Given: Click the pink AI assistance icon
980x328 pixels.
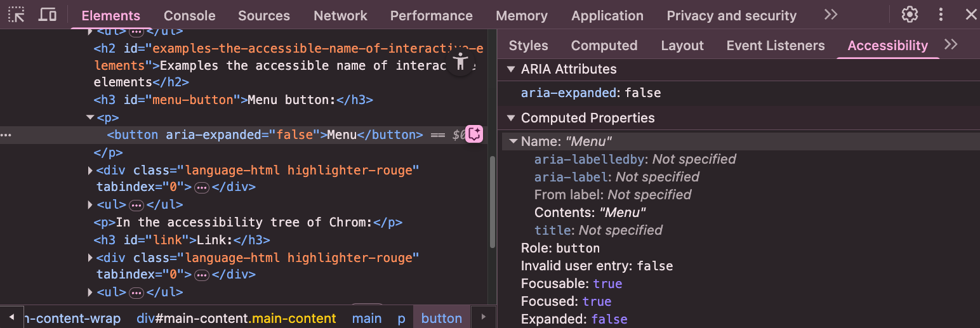Looking at the screenshot, I should (475, 134).
